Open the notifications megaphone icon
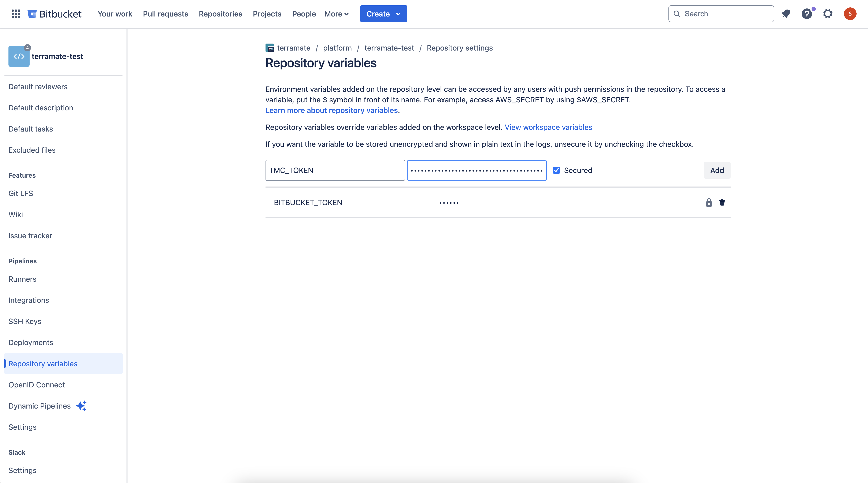This screenshot has height=483, width=868. (786, 14)
